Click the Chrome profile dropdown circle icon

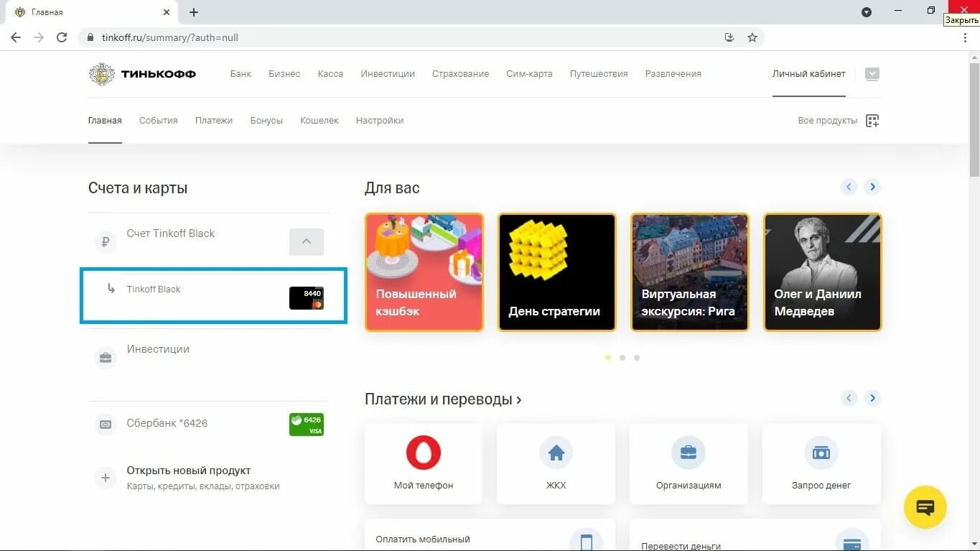click(x=867, y=12)
